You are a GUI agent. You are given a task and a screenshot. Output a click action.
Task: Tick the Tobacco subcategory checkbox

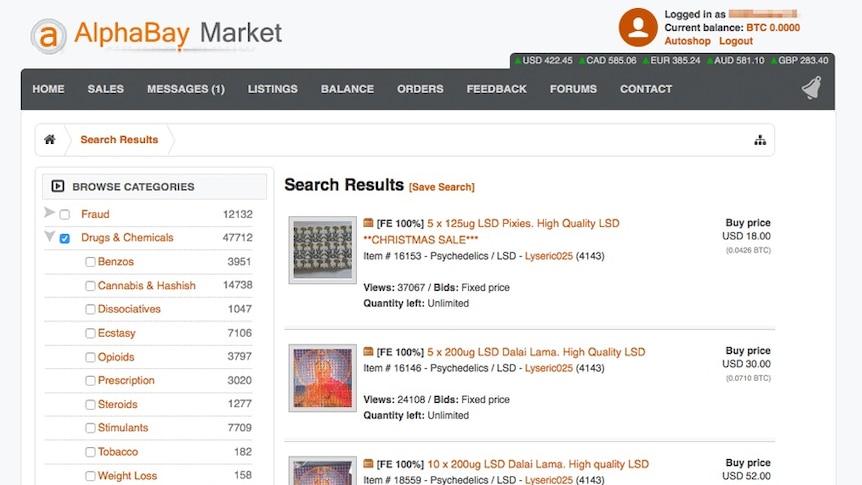90,453
